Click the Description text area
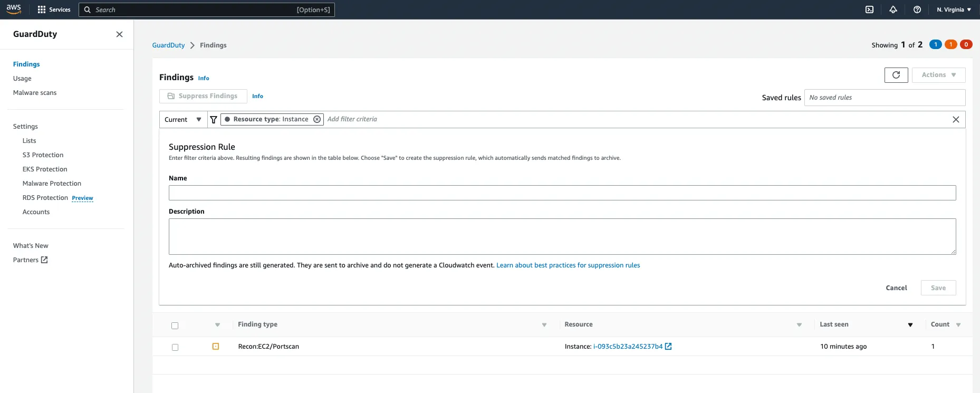This screenshot has width=980, height=393. [562, 236]
